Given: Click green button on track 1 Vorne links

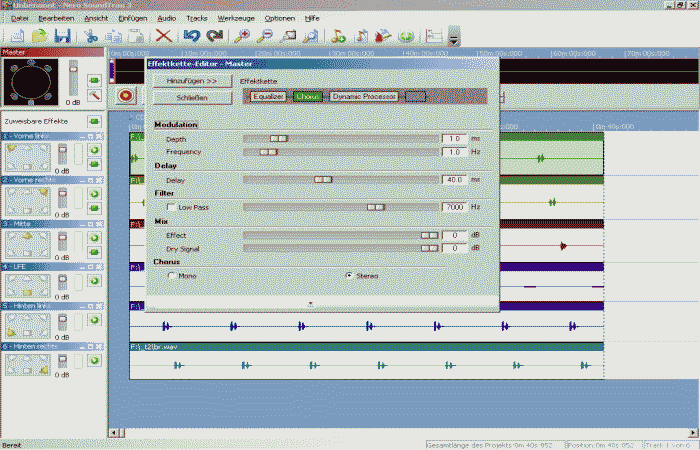Looking at the screenshot, I should click(x=94, y=149).
